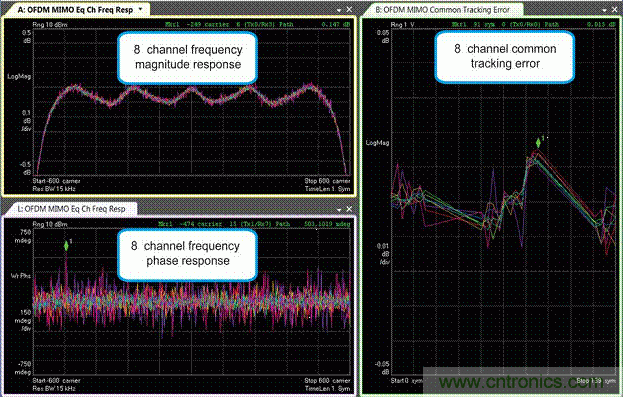Open panel L window options dropdown arrow
The height and width of the screenshot is (397, 623).
point(339,209)
